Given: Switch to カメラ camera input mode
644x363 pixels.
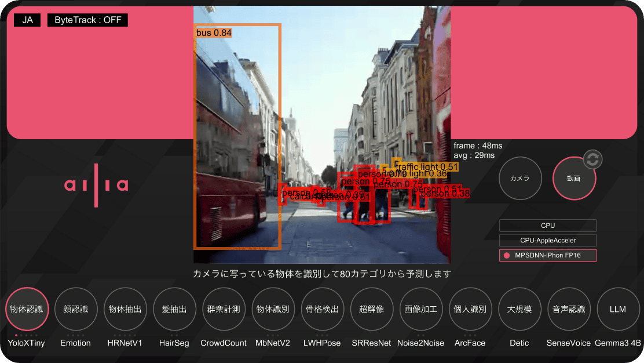Looking at the screenshot, I should (520, 178).
